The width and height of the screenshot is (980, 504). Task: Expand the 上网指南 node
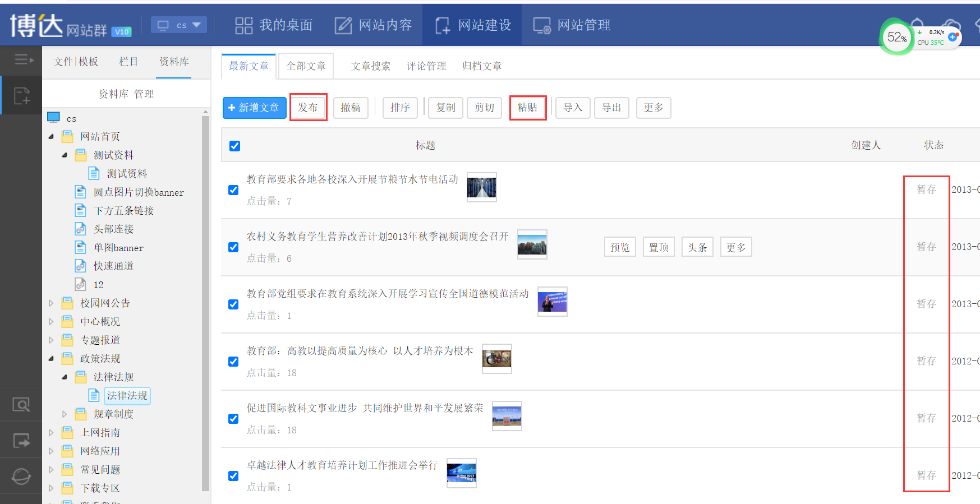51,432
